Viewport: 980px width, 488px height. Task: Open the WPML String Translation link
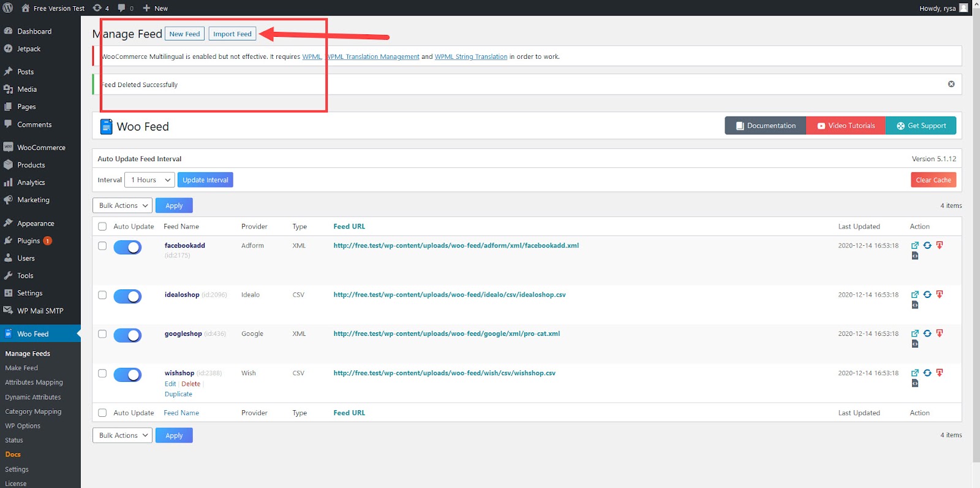click(x=471, y=56)
